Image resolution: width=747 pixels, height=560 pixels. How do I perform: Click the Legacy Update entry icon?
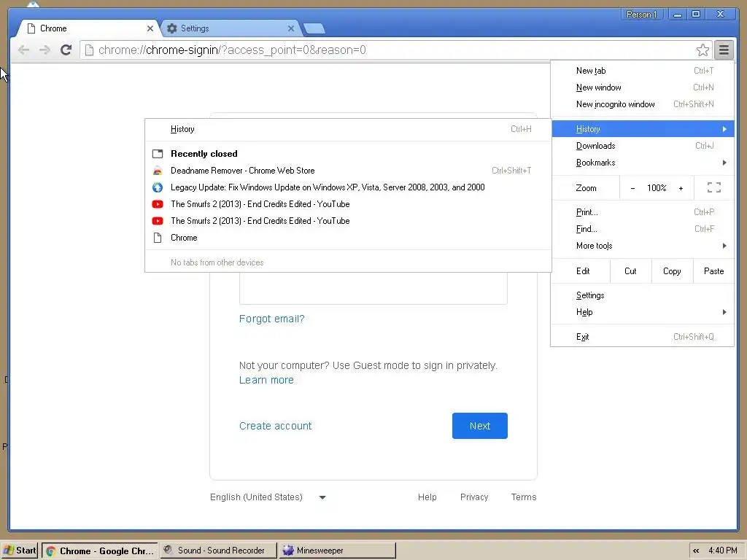tap(158, 187)
